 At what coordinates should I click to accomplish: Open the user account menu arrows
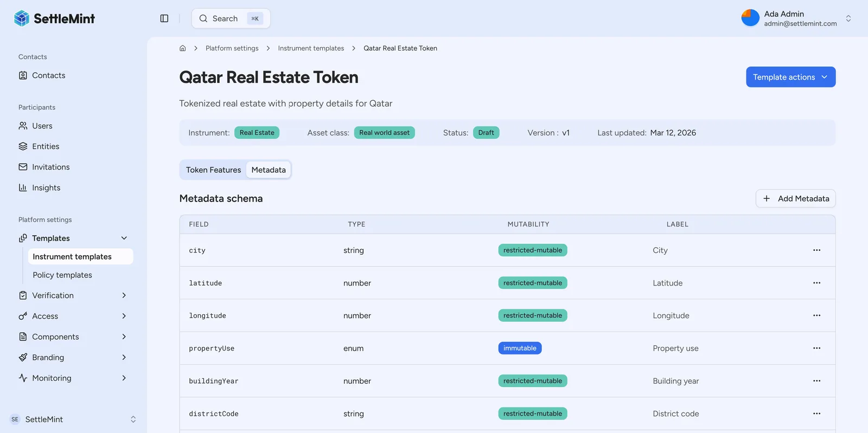click(848, 18)
